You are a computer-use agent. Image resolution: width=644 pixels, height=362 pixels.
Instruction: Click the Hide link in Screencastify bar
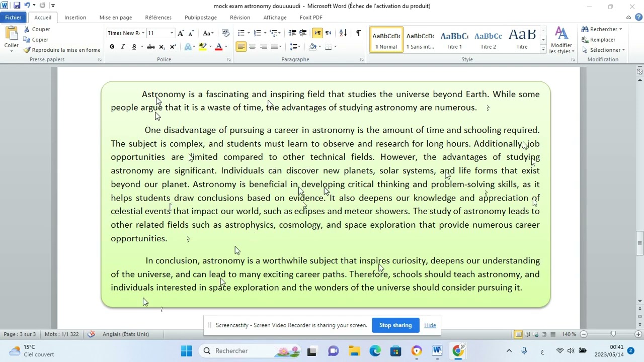tap(430, 325)
